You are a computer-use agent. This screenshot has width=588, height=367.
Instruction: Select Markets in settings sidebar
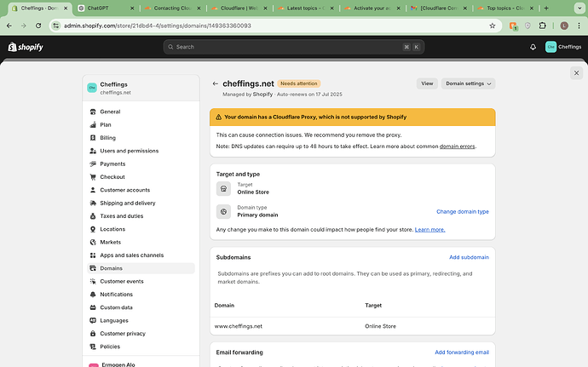[111, 242]
